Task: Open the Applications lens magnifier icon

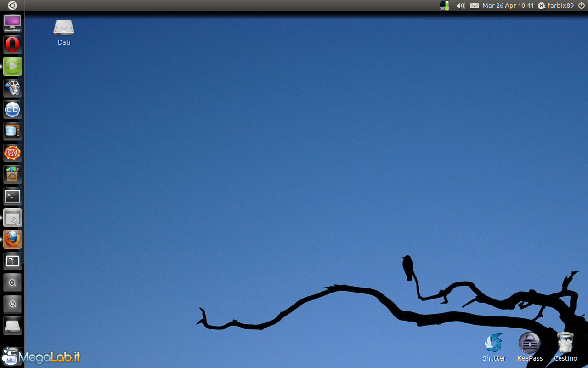Action: pyautogui.click(x=12, y=282)
